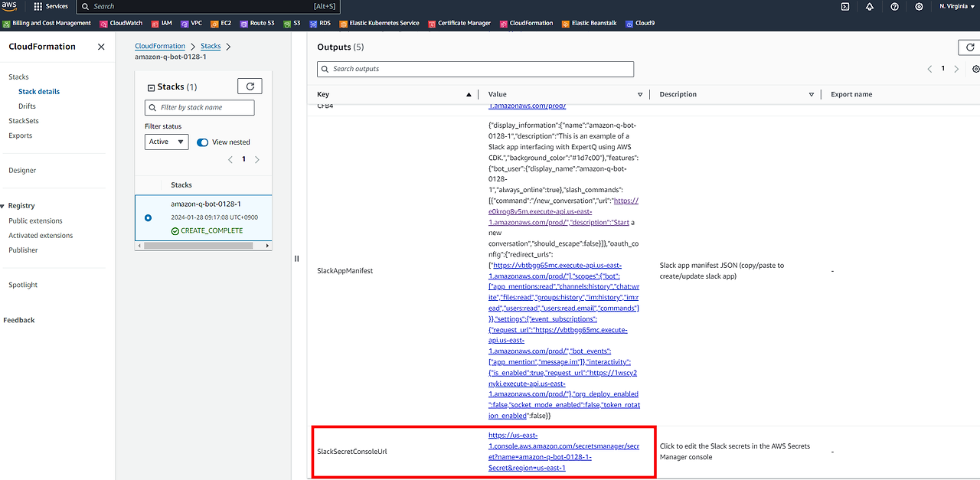The height and width of the screenshot is (480, 980).
Task: Go to previous page of stacks list
Action: pos(231,159)
